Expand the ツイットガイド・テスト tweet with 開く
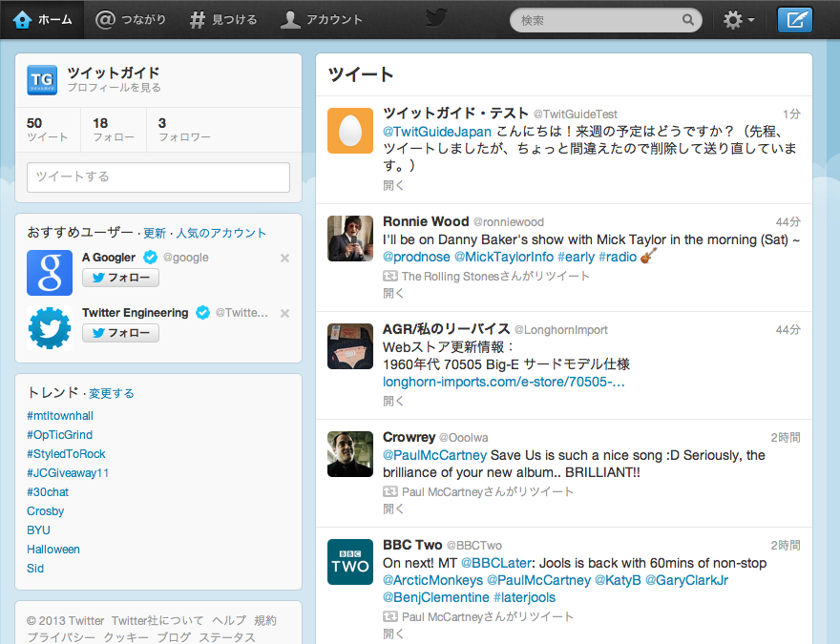 393,185
